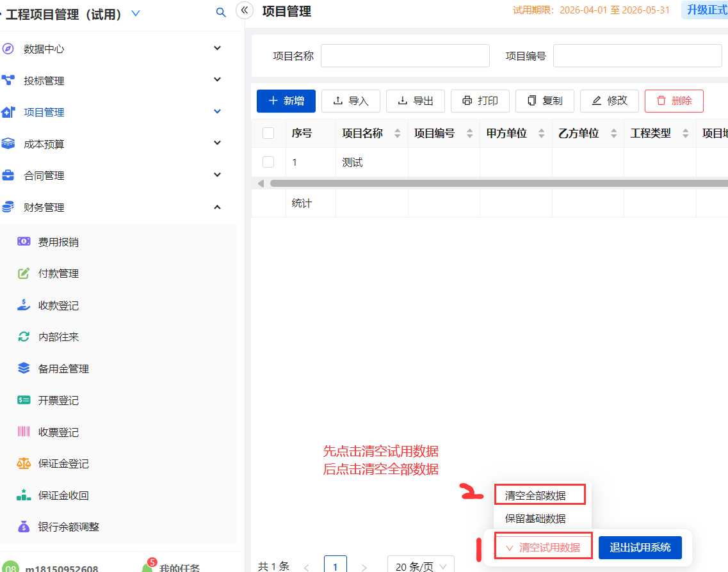Viewport: 728px width, 572px height.
Task: Sort by 乙方单位 column sort arrows
Action: tap(614, 134)
